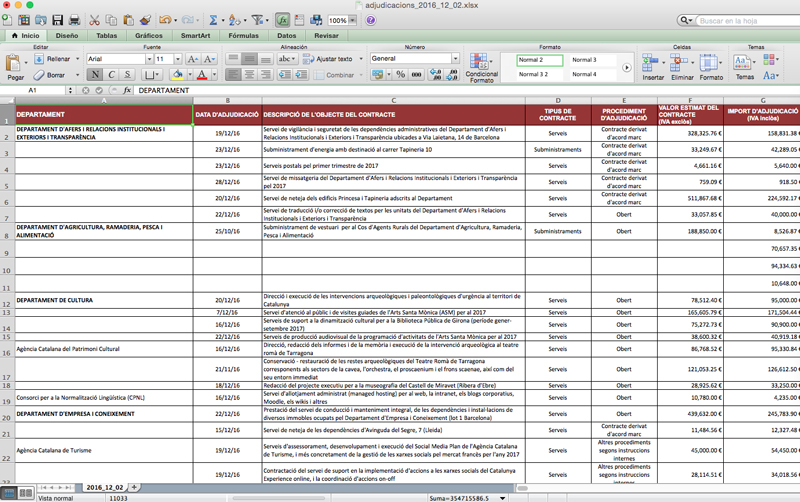Switch to the Gráficos ribbon tab
This screenshot has height=502, width=800.
pyautogui.click(x=148, y=36)
